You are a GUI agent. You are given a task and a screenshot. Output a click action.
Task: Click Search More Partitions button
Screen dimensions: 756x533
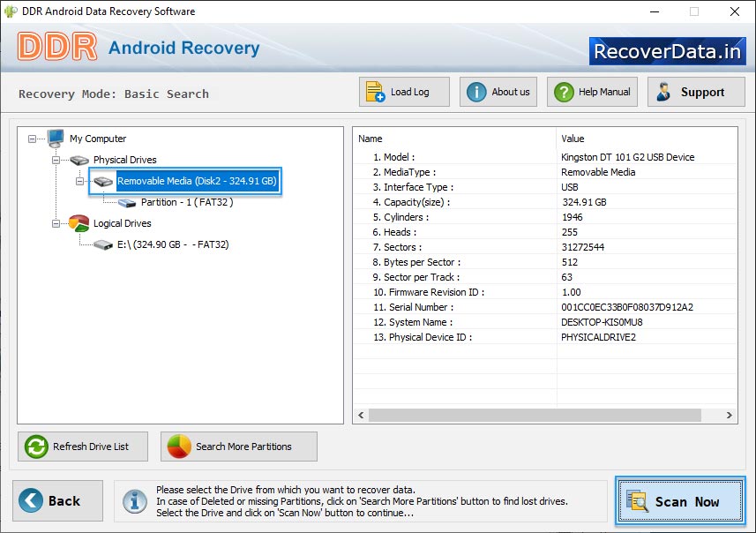click(239, 447)
